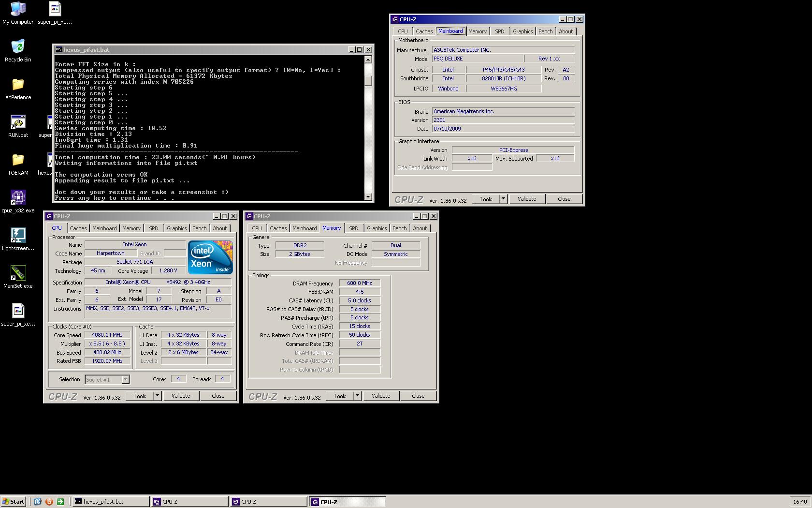Click the orange quick launch icon
The height and width of the screenshot is (508, 812).
pos(49,502)
